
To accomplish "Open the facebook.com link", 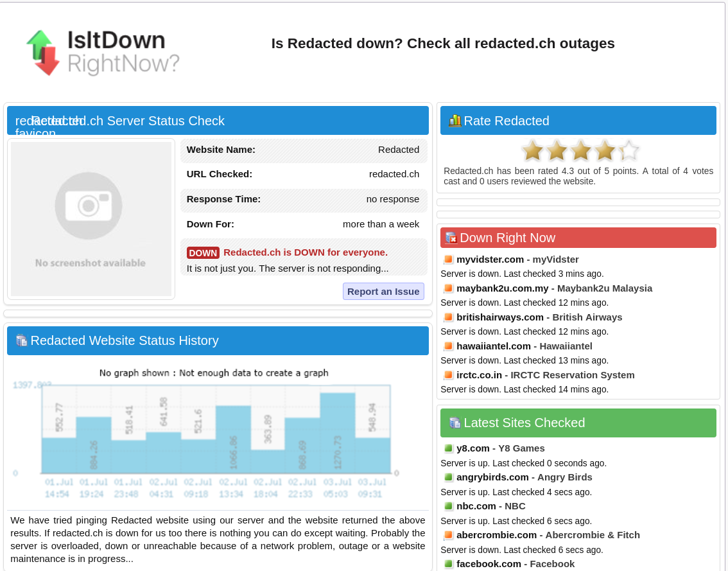I will tap(489, 564).
